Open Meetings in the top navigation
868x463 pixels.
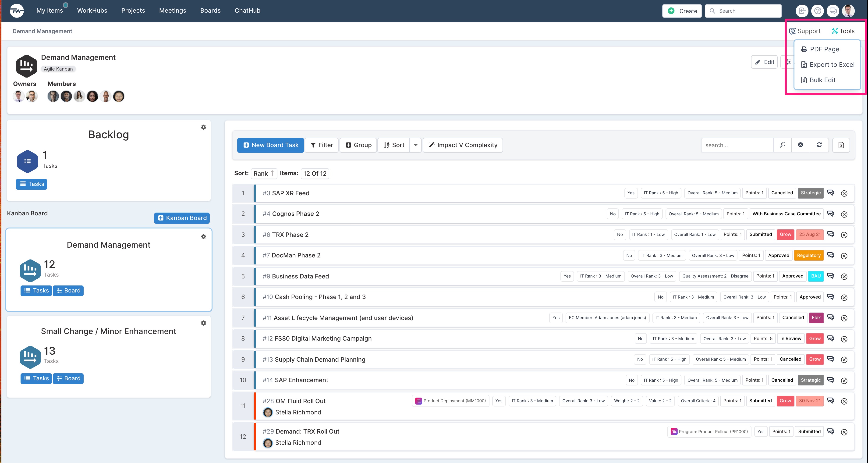point(173,11)
